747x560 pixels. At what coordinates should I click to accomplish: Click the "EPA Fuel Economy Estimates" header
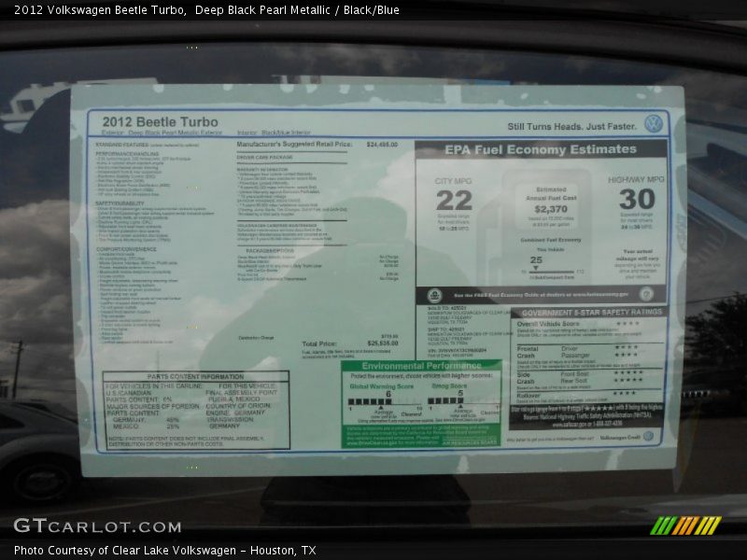(541, 149)
